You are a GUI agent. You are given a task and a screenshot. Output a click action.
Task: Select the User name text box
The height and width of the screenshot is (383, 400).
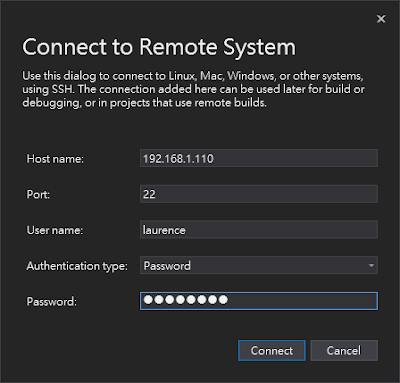(259, 230)
